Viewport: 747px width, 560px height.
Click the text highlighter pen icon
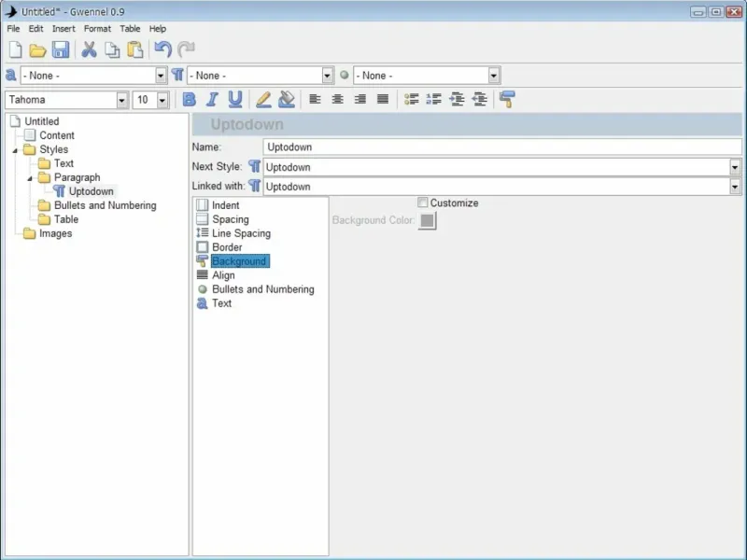tap(263, 100)
